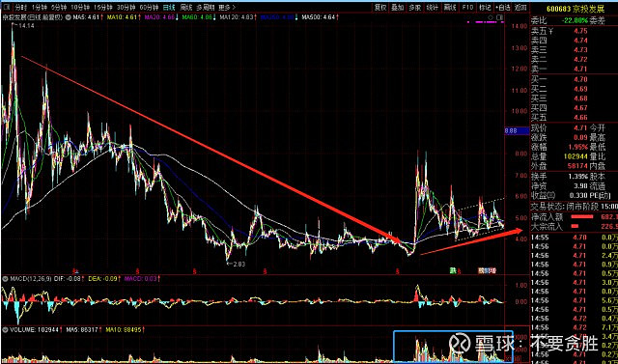
Task: Open the MACD indicator dropdown circle icon
Action: click(5, 279)
